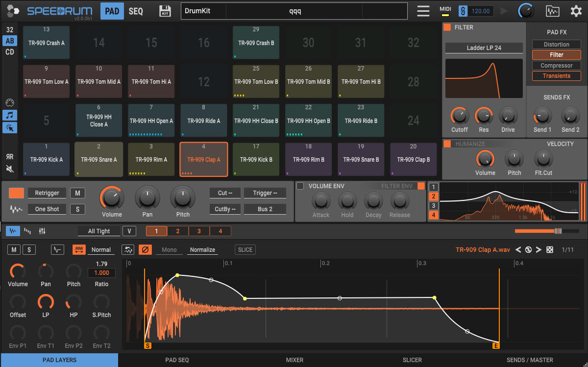Open the Trigger -- dropdown

coord(265,193)
